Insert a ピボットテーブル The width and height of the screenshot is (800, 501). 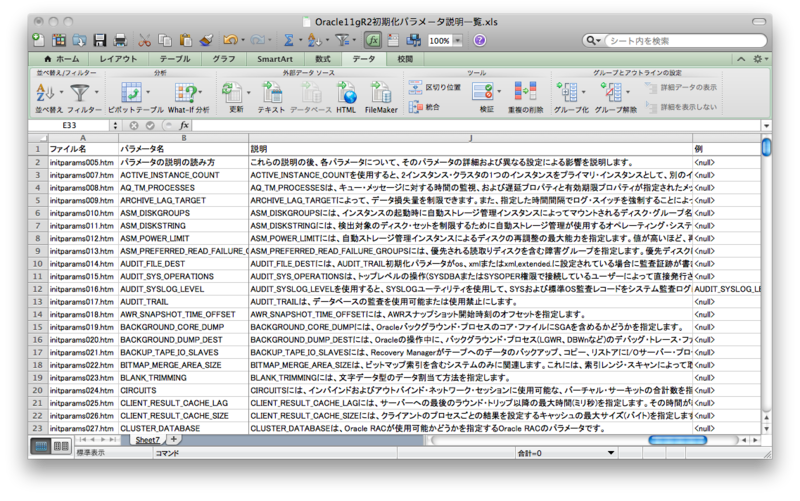click(131, 93)
